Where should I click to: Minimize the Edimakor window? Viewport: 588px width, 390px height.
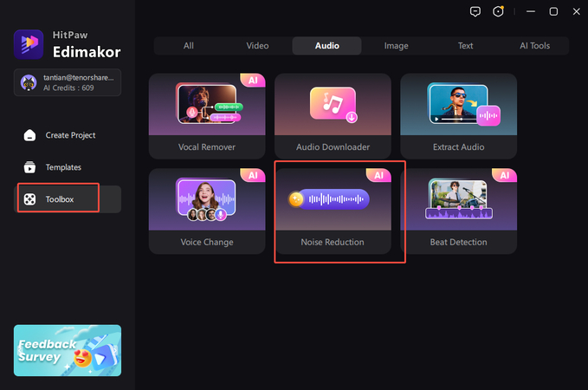pos(531,11)
